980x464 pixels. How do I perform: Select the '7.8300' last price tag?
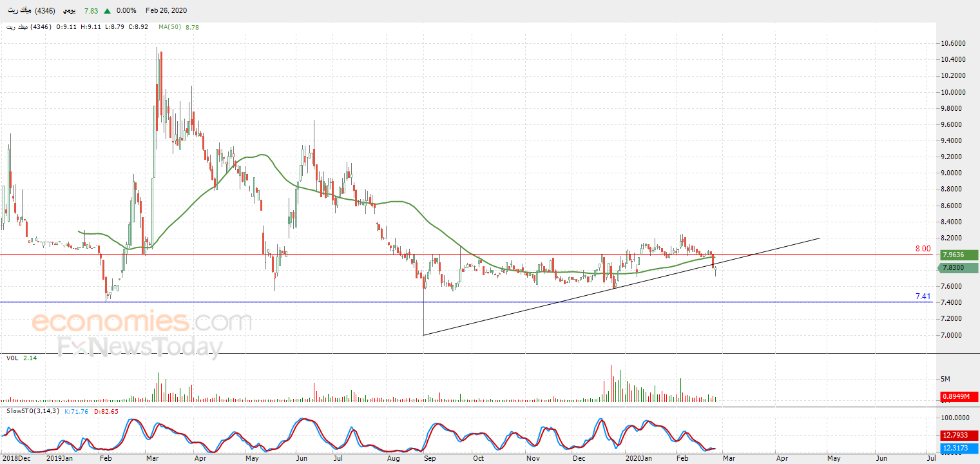click(x=959, y=267)
